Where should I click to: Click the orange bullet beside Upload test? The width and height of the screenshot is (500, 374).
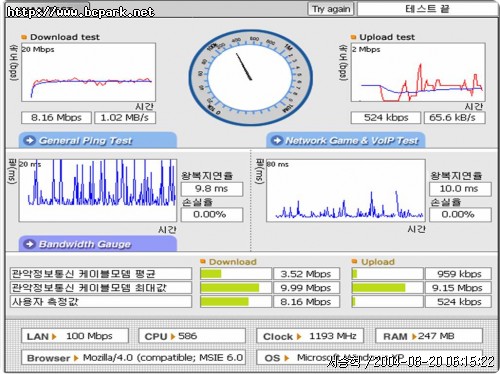click(x=353, y=37)
